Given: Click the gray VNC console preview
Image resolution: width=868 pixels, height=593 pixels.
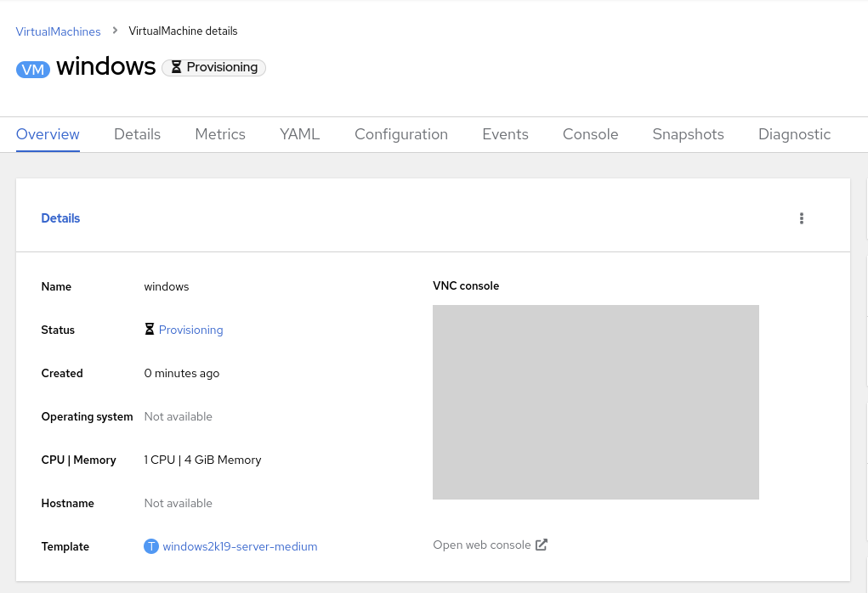Looking at the screenshot, I should (595, 402).
